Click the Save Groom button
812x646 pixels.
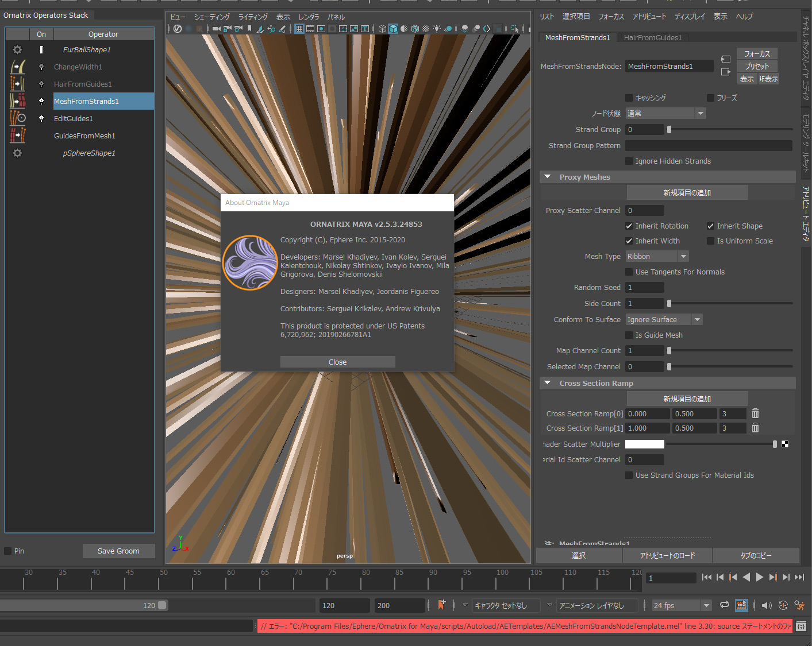pos(118,551)
